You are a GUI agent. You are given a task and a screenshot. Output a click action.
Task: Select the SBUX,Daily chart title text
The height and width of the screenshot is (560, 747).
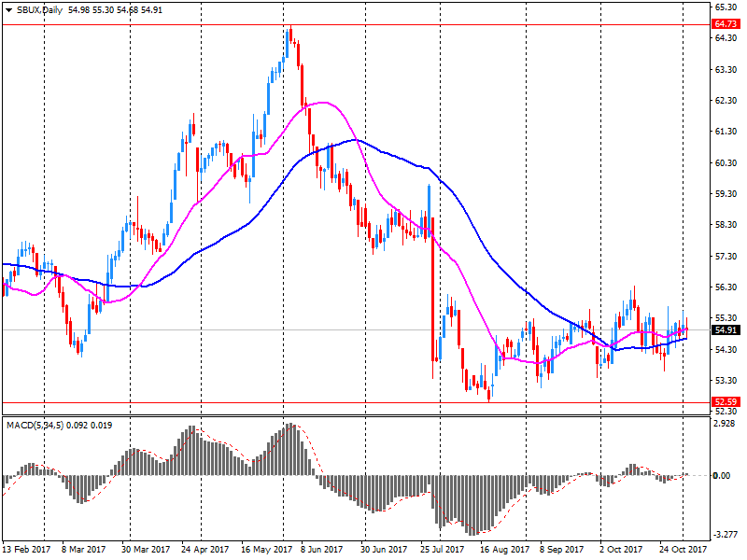pos(39,10)
